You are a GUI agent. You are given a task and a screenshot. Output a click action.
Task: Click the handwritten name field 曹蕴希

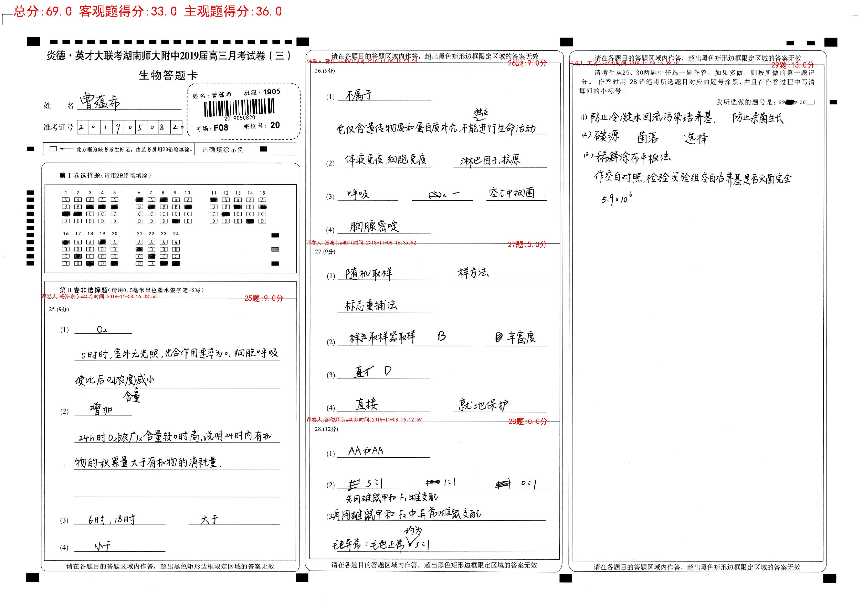100,101
